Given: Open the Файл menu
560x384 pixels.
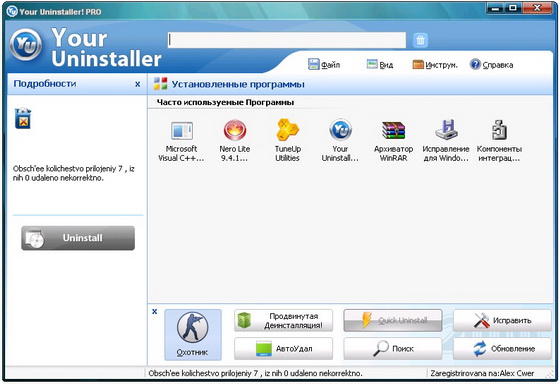Looking at the screenshot, I should [x=324, y=65].
